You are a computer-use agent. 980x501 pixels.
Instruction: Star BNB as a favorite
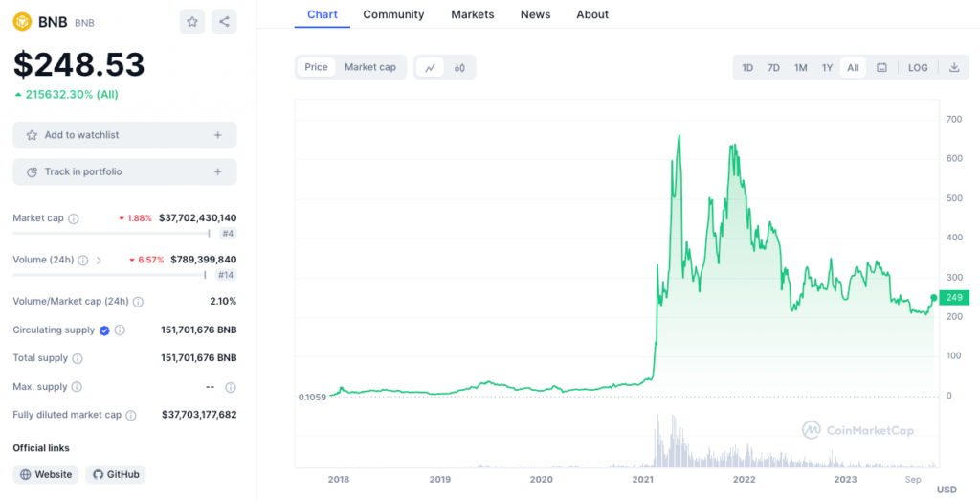click(191, 22)
